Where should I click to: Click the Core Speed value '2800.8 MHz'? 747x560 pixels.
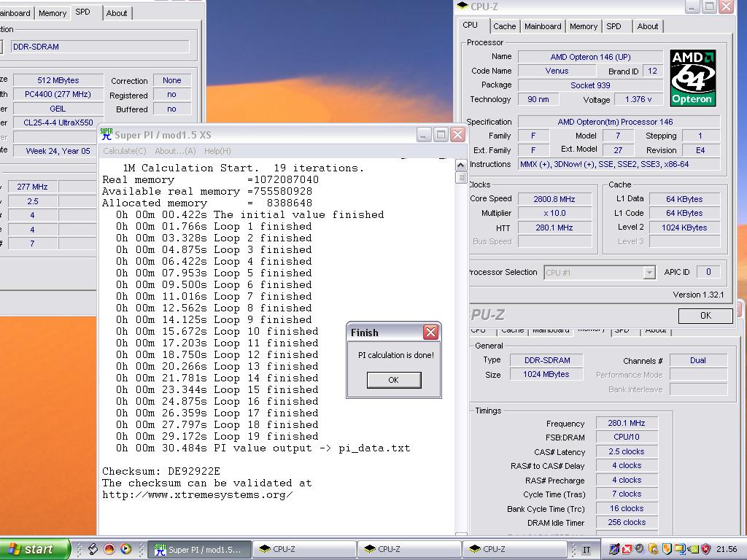(x=555, y=199)
